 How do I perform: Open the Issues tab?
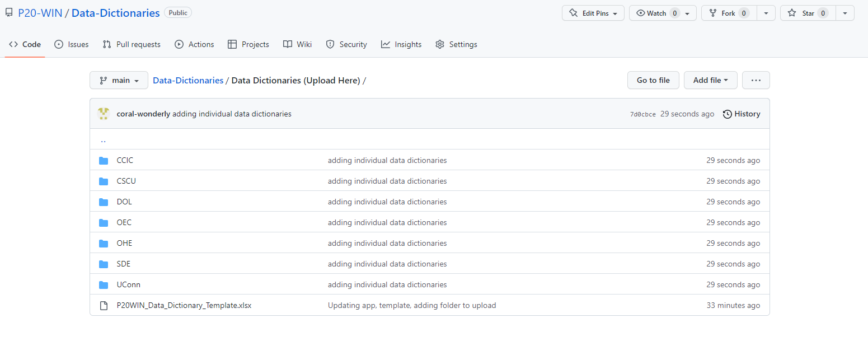(72, 44)
